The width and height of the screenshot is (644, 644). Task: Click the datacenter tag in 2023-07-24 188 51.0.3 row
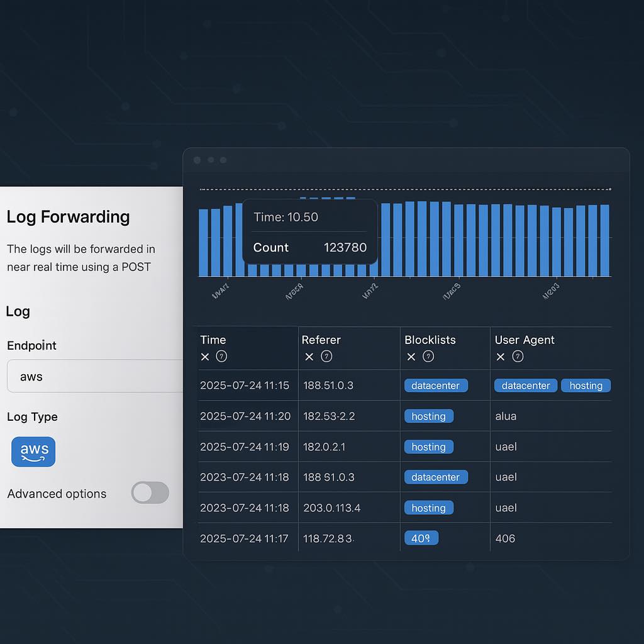[x=436, y=477]
